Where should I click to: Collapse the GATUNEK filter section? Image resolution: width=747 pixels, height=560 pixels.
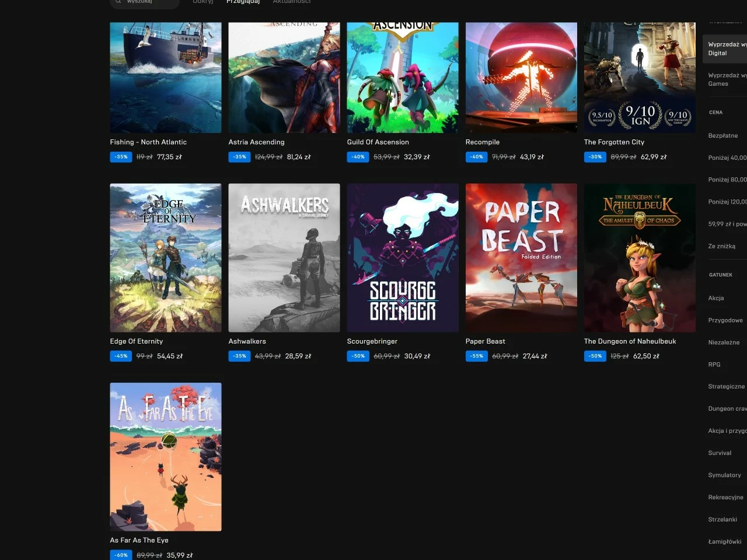point(721,275)
